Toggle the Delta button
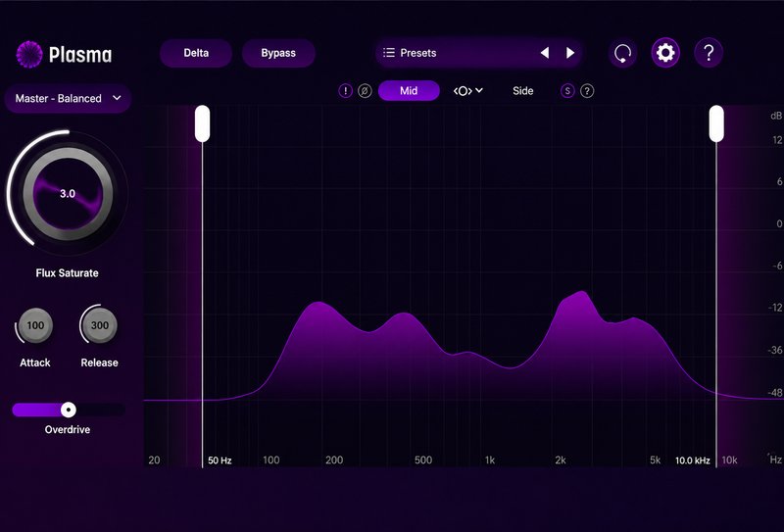 point(196,53)
